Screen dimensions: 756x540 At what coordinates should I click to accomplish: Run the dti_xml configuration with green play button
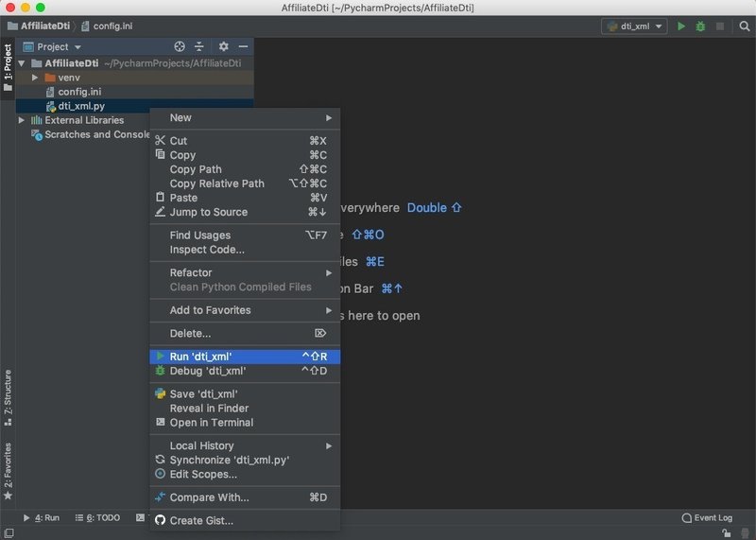point(681,26)
